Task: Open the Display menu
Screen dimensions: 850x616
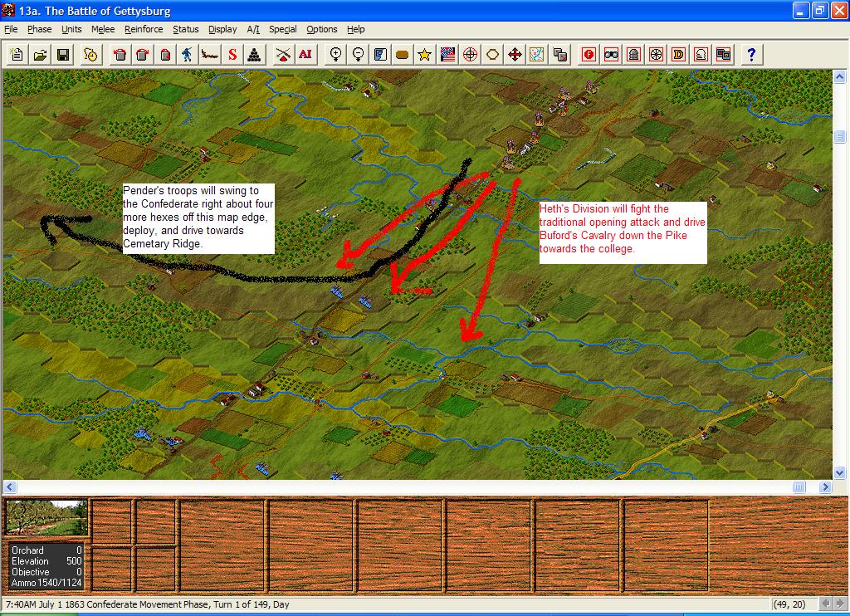Action: pos(222,29)
